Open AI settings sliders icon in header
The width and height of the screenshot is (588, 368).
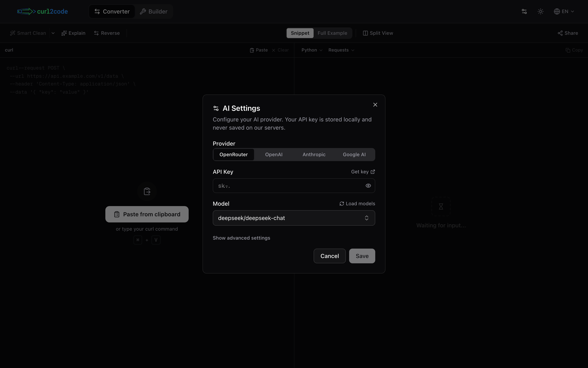coord(524,11)
